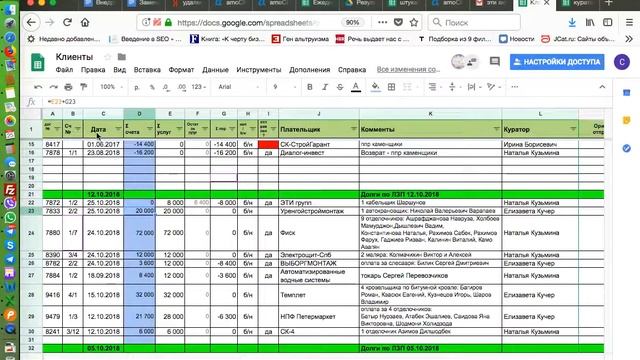Toggle bold formatting
Viewport: 640px width, 360px height.
coord(310,87)
